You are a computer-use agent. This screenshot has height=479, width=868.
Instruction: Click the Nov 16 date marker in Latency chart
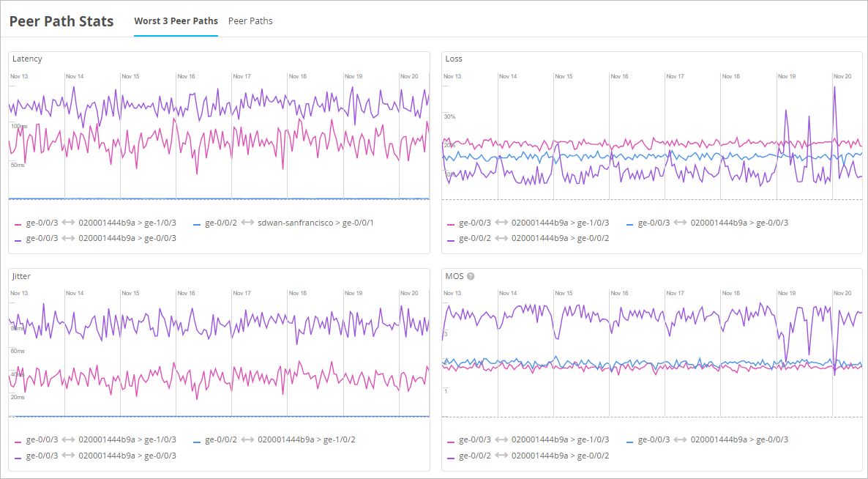pyautogui.click(x=187, y=76)
